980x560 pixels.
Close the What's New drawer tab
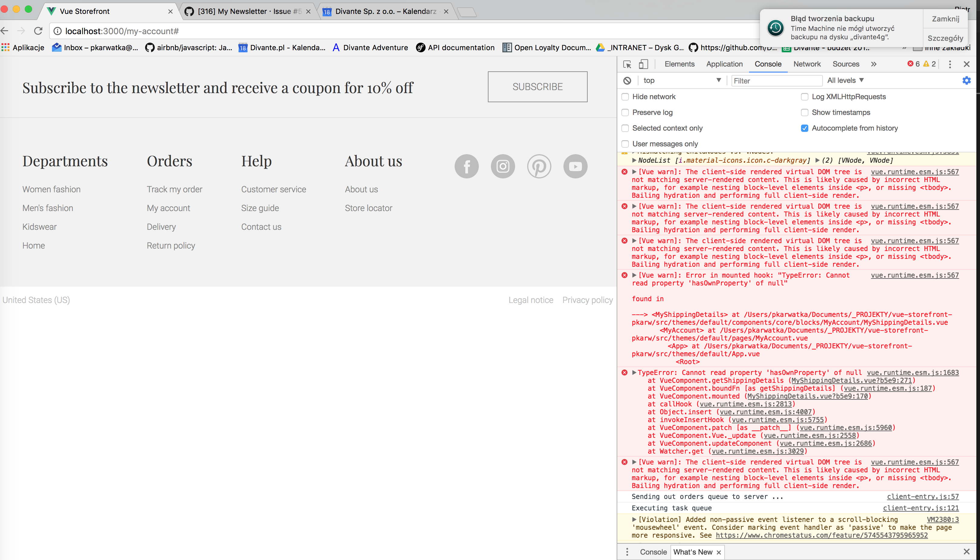point(719,552)
